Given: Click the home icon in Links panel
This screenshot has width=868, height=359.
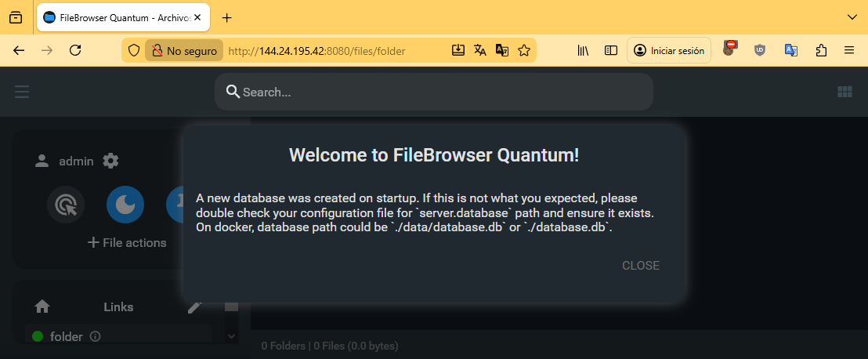Looking at the screenshot, I should 43,307.
